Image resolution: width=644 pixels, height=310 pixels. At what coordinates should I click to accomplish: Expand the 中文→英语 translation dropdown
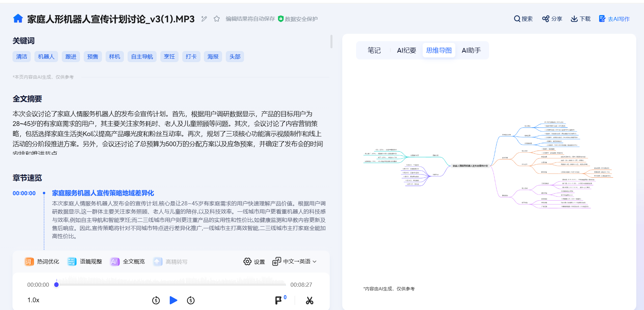coord(295,262)
